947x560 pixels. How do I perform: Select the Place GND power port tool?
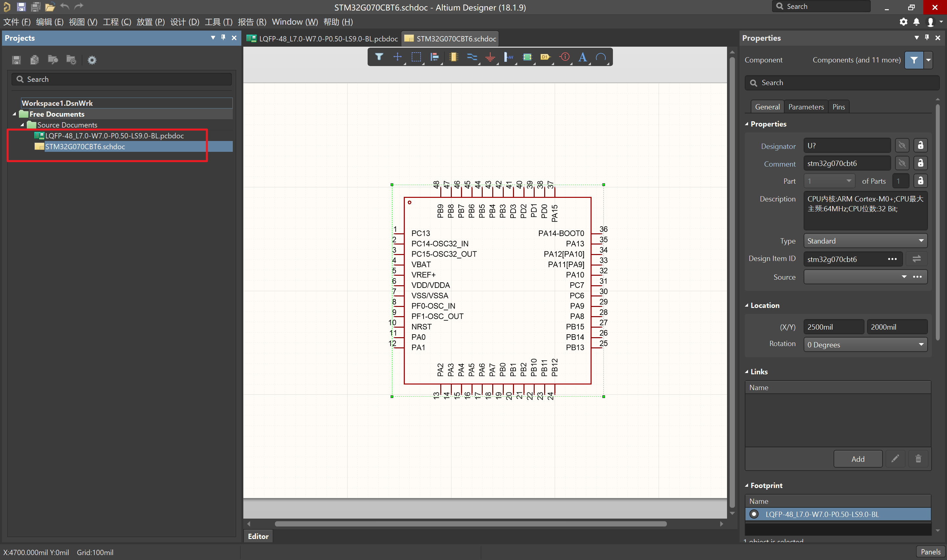(x=490, y=57)
